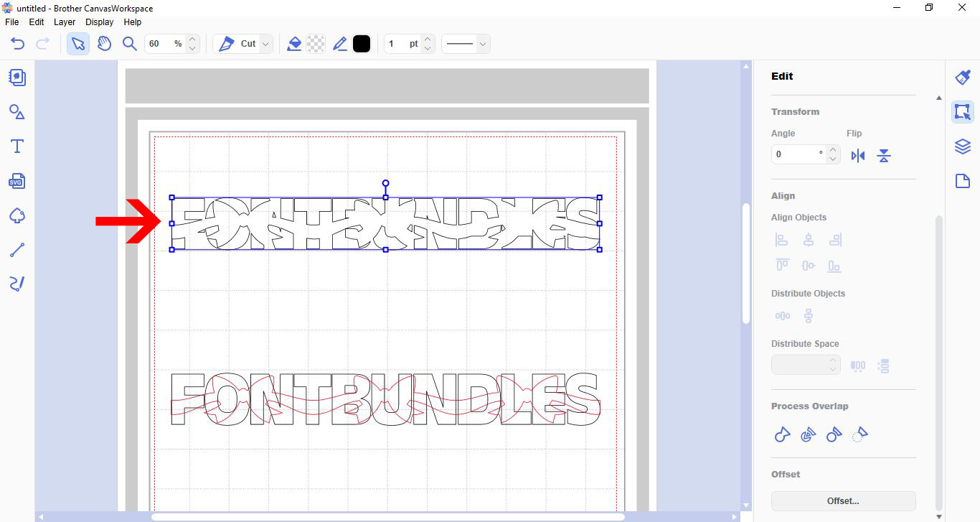Open the Help menu

point(133,22)
